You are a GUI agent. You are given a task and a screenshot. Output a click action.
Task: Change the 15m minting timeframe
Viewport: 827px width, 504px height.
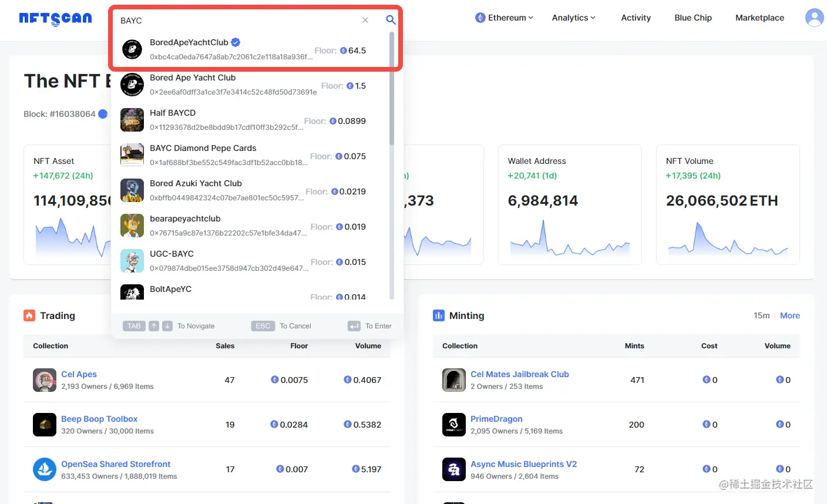pyautogui.click(x=762, y=315)
